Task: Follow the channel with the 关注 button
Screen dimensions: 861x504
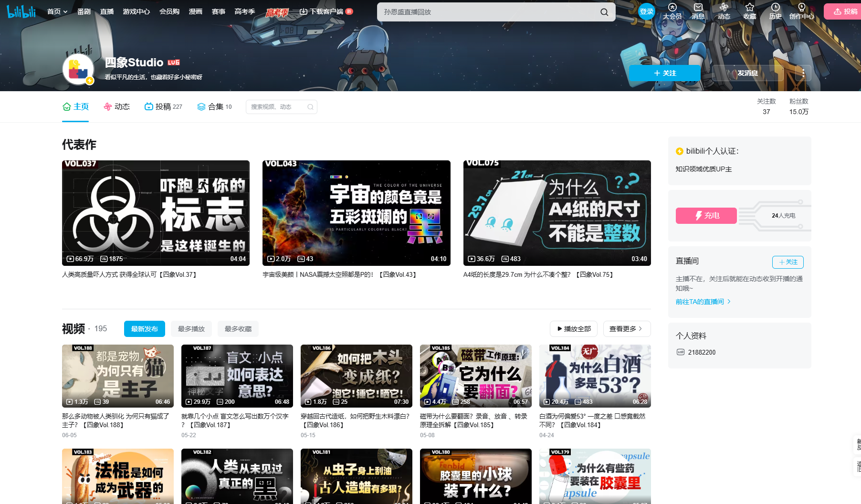Action: (x=664, y=73)
